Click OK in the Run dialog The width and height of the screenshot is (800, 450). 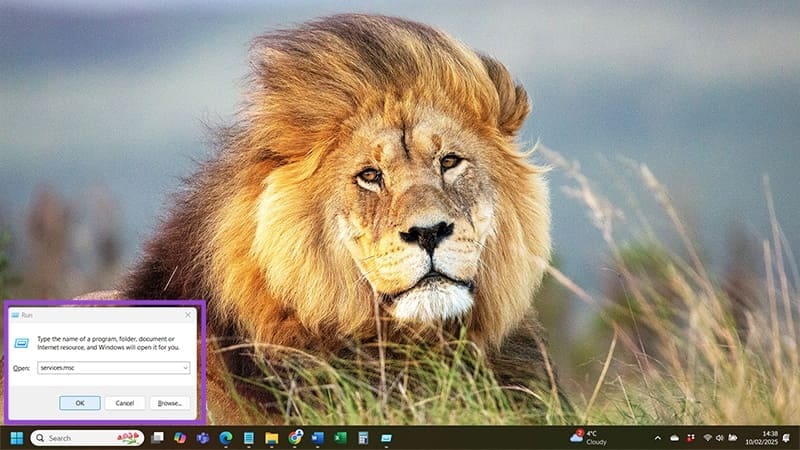[x=79, y=403]
